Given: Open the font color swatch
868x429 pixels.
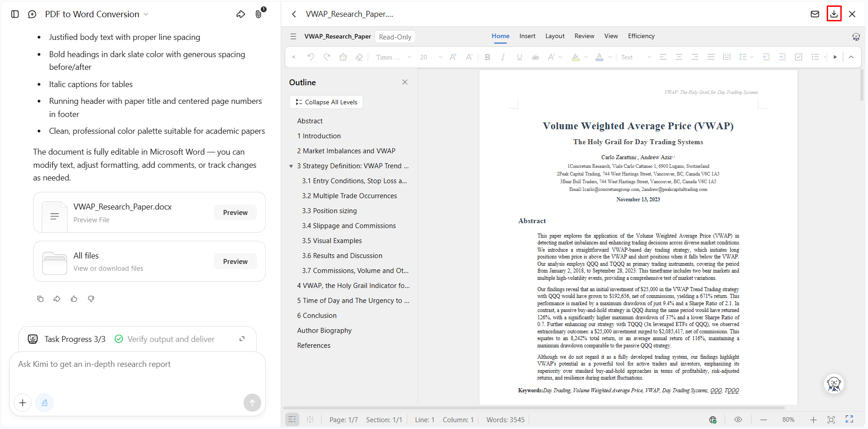Looking at the screenshot, I should point(599,57).
